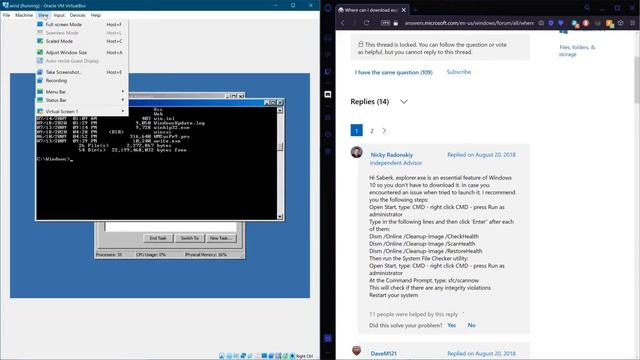The image size is (640, 360).
Task: Open a new browser tab with plus button
Action: 416,10
